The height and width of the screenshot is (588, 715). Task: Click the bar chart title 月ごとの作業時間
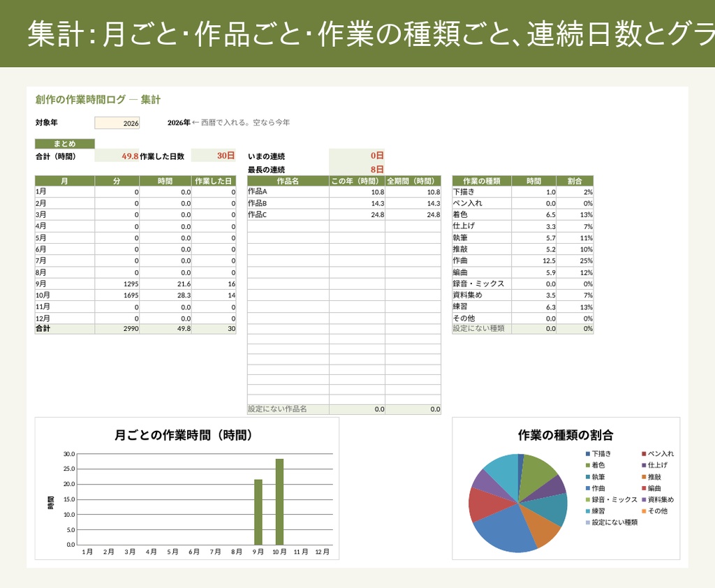pyautogui.click(x=184, y=435)
